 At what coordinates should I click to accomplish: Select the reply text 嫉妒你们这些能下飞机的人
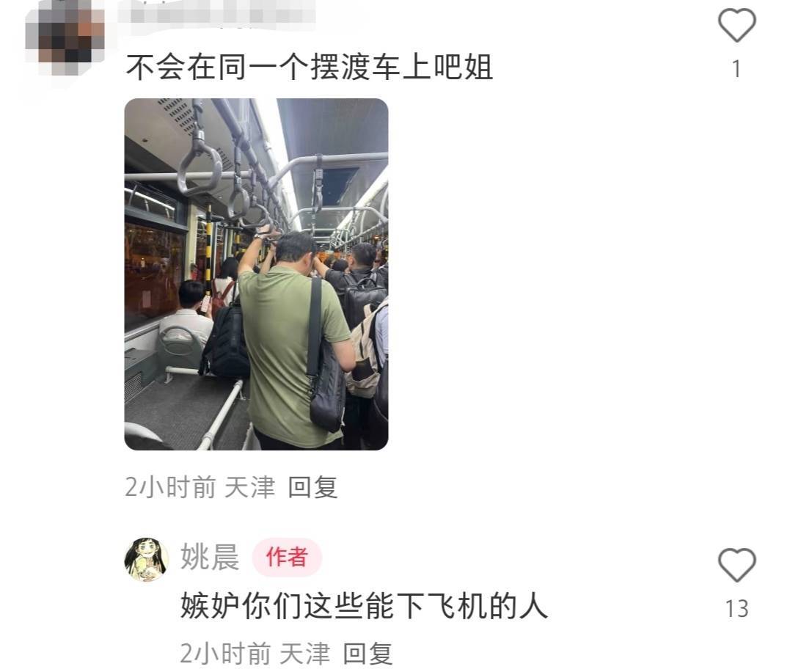tap(365, 605)
